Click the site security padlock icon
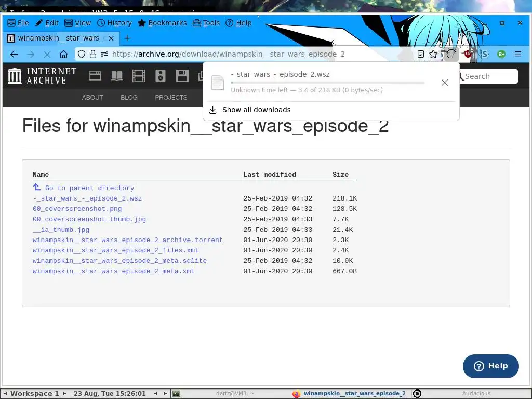Image resolution: width=532 pixels, height=399 pixels. 92,54
